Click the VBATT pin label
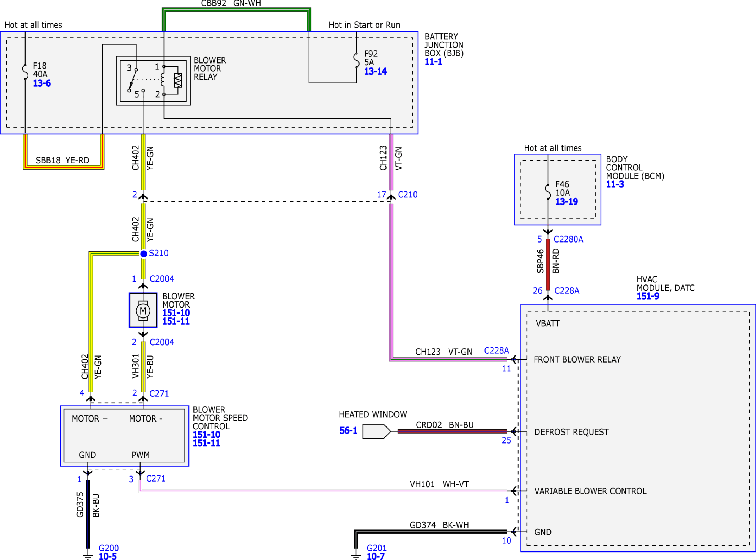Image resolution: width=756 pixels, height=560 pixels. [548, 324]
